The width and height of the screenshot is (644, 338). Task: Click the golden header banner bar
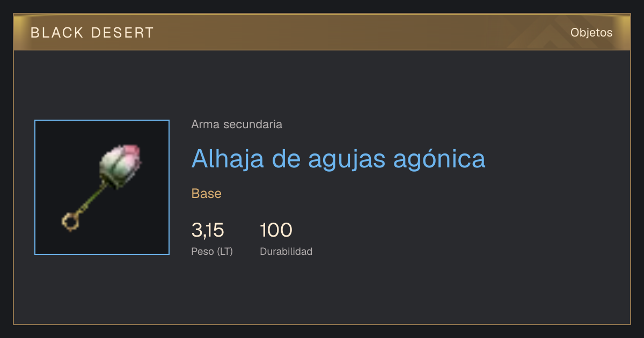click(x=322, y=33)
